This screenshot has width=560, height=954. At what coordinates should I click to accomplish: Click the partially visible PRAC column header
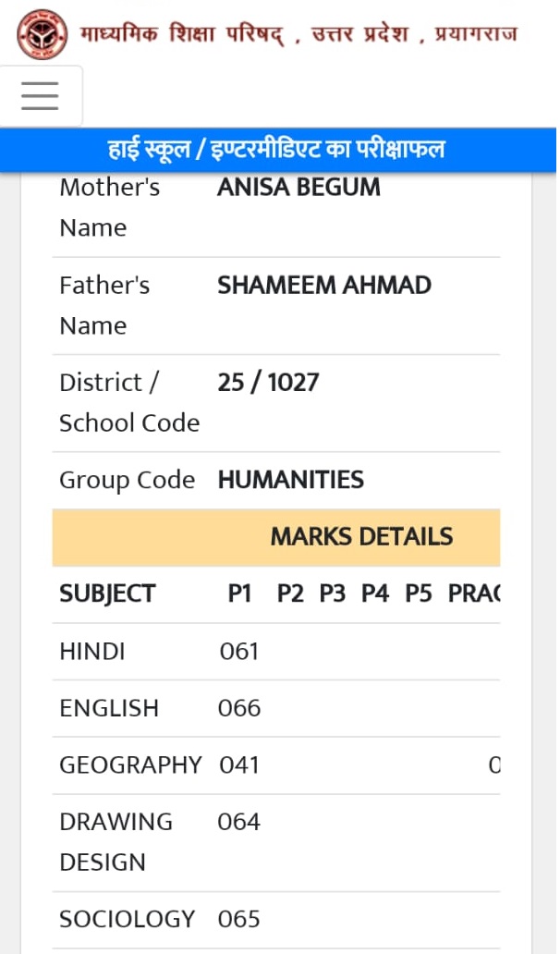click(474, 593)
